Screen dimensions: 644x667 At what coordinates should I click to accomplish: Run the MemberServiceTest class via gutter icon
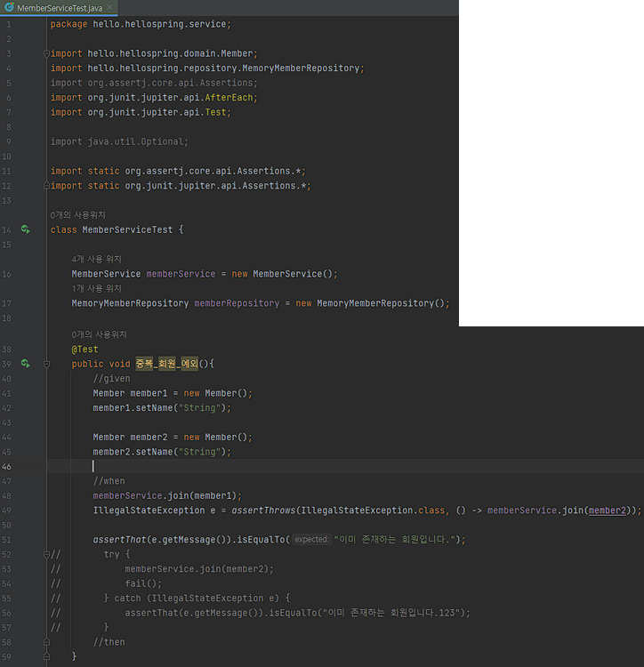(26, 229)
